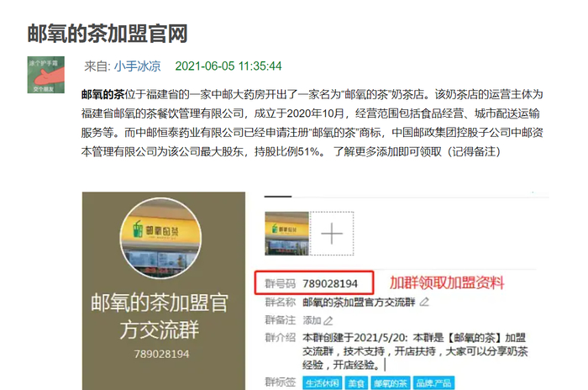Click the 群介绍 label
Image resolution: width=588 pixels, height=390 pixels.
coord(280,338)
